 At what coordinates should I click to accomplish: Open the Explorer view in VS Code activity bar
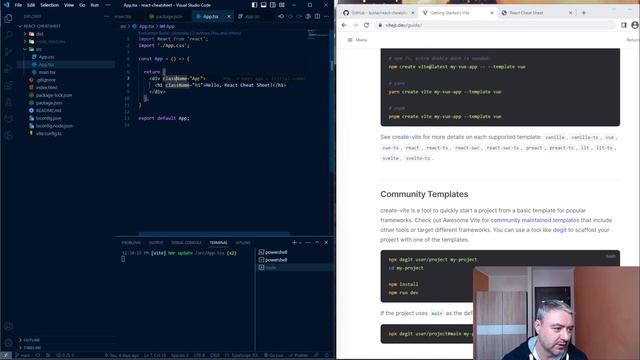(8, 18)
